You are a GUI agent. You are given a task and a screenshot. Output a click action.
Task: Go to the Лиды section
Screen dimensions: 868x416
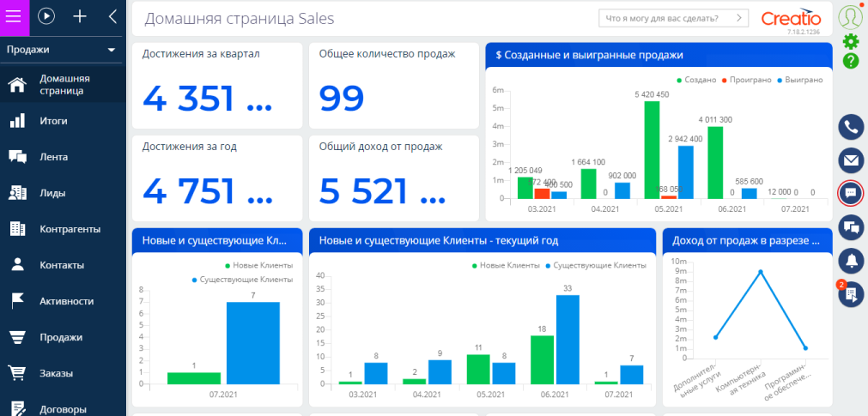click(x=52, y=193)
